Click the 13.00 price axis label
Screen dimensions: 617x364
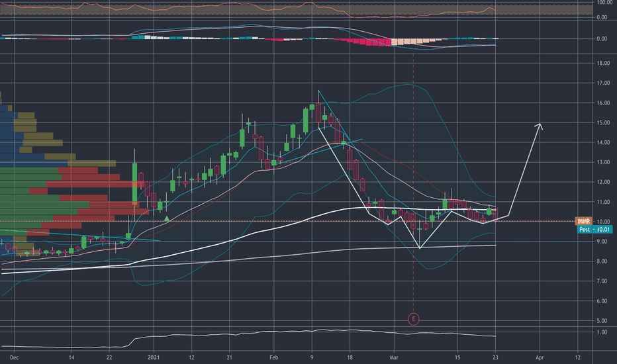(x=603, y=162)
